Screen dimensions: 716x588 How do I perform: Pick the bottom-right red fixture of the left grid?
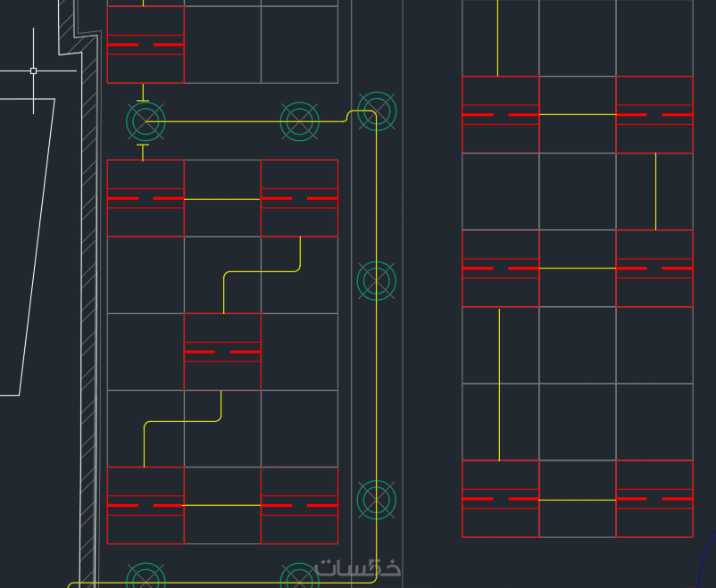click(x=300, y=505)
